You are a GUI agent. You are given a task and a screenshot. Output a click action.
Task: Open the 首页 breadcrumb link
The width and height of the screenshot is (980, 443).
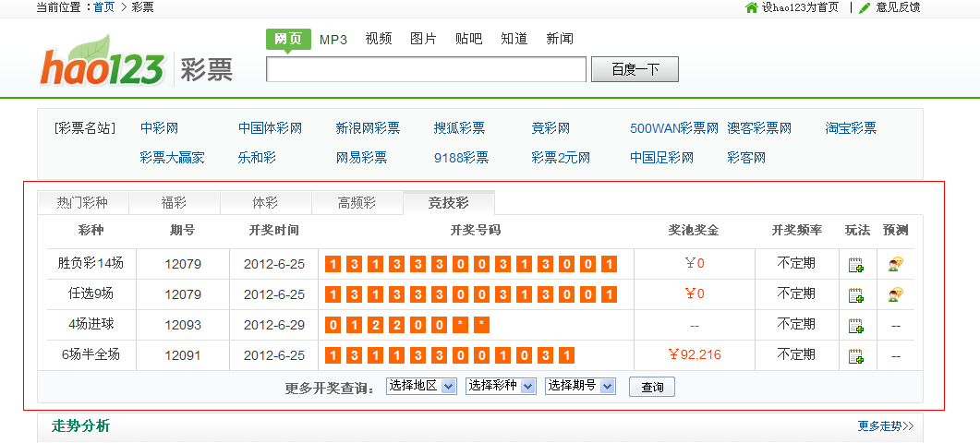[x=103, y=7]
